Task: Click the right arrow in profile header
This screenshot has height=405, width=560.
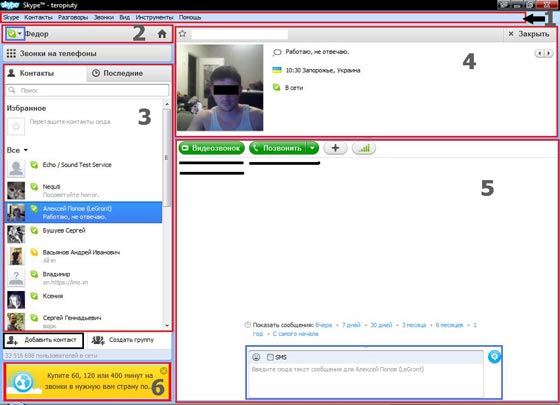Action: click(549, 53)
